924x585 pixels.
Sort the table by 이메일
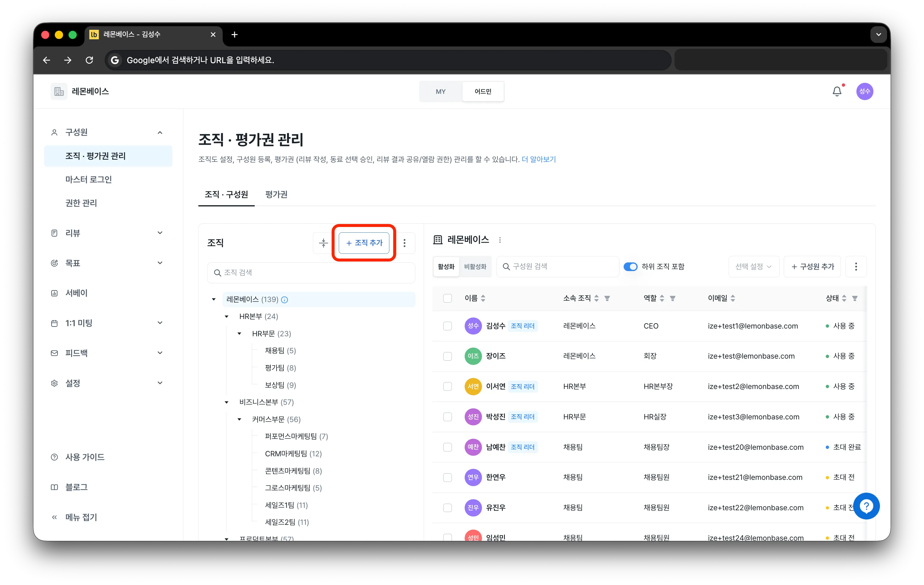click(x=733, y=298)
